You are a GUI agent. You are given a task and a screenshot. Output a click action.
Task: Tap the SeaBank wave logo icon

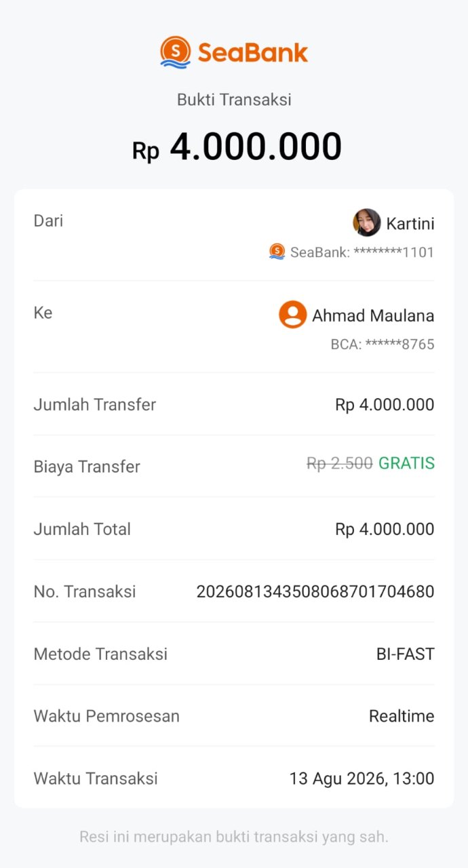click(176, 52)
